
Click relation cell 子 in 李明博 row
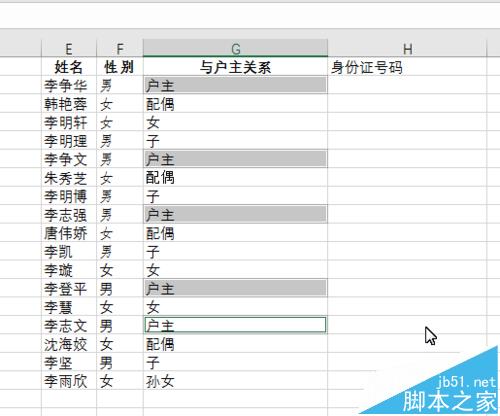point(235,196)
